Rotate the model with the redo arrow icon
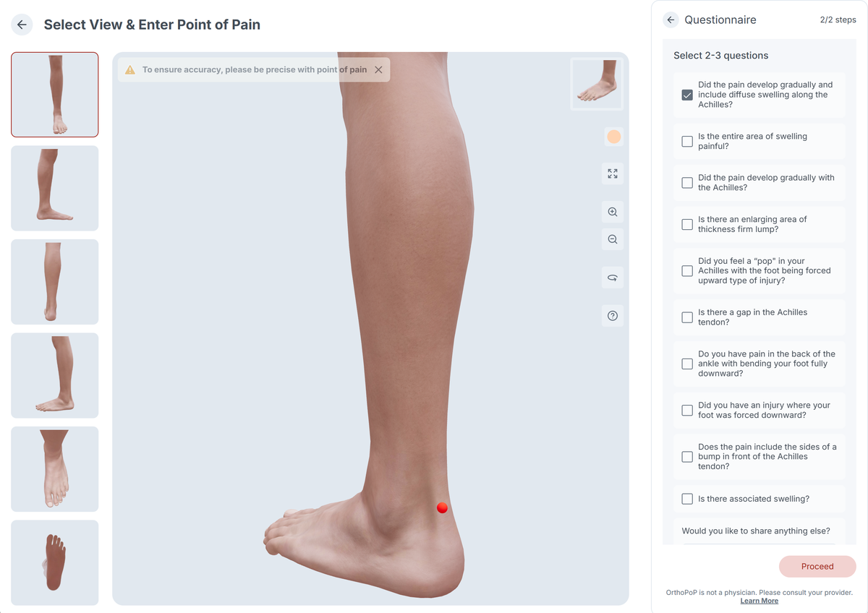 (613, 278)
